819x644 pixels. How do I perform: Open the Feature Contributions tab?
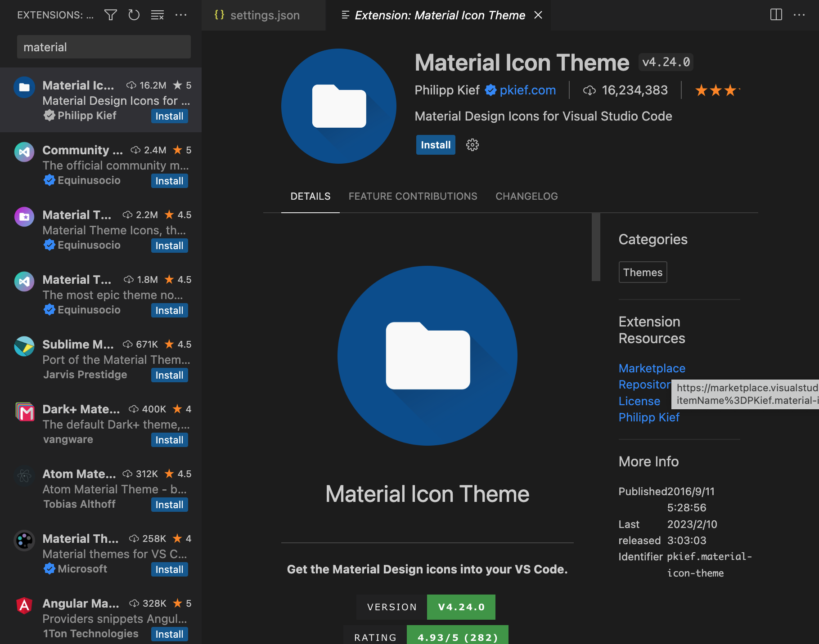tap(413, 197)
